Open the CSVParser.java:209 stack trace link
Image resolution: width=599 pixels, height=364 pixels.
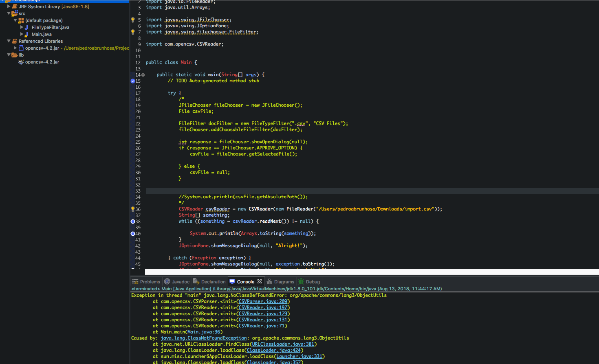coord(263,301)
